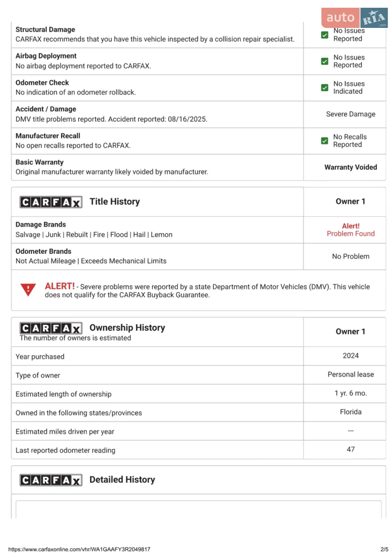Select the Title History section heading

tap(115, 201)
